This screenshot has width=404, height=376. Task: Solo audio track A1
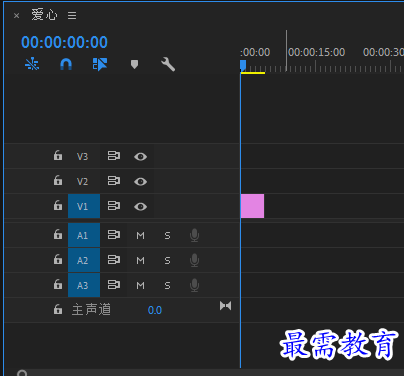point(167,236)
